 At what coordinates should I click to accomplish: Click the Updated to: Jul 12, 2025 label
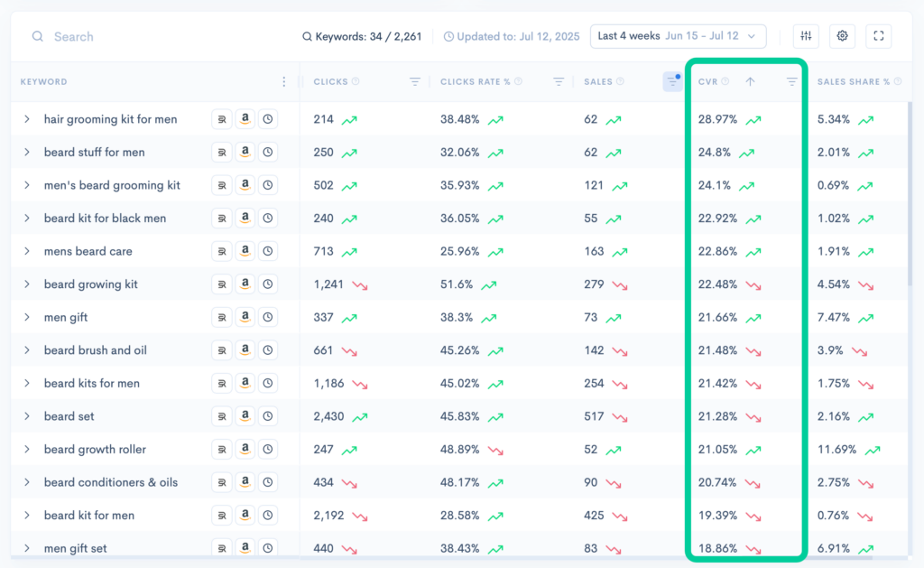click(x=512, y=36)
